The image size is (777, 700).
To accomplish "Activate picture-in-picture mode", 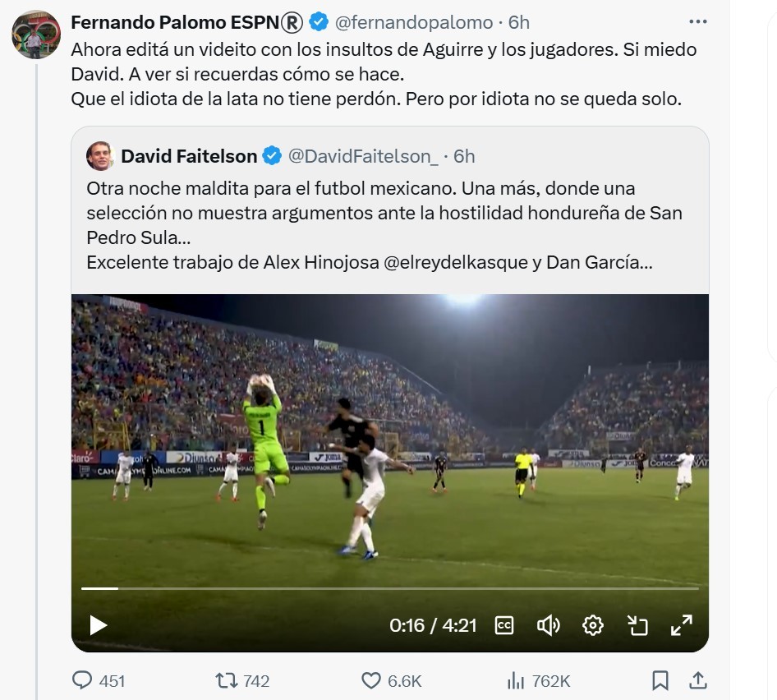I will 637,624.
